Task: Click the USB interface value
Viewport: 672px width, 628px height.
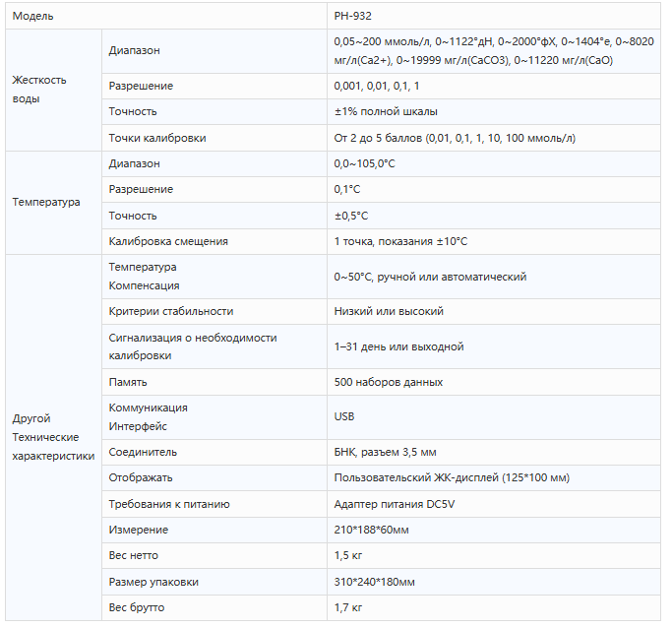Action: point(344,416)
